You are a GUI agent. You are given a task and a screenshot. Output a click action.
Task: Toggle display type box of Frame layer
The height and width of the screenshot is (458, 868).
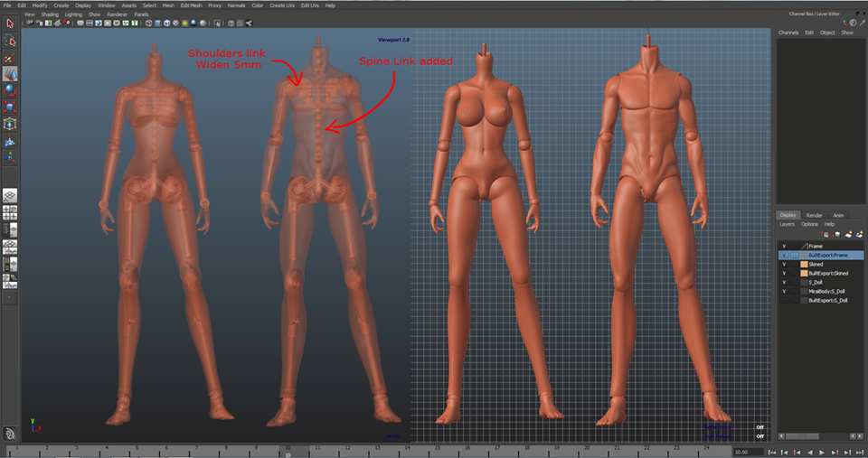point(795,246)
